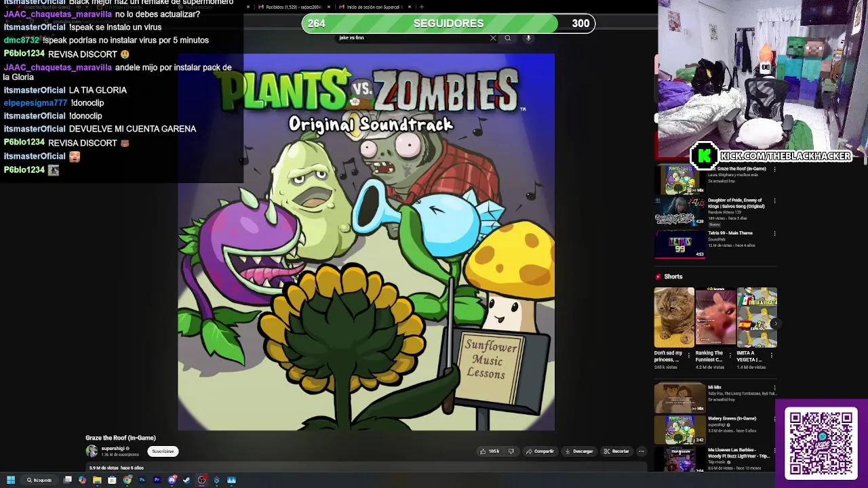Open Google Chrome from the taskbar
Screen dimensions: 868x488
click(127, 480)
